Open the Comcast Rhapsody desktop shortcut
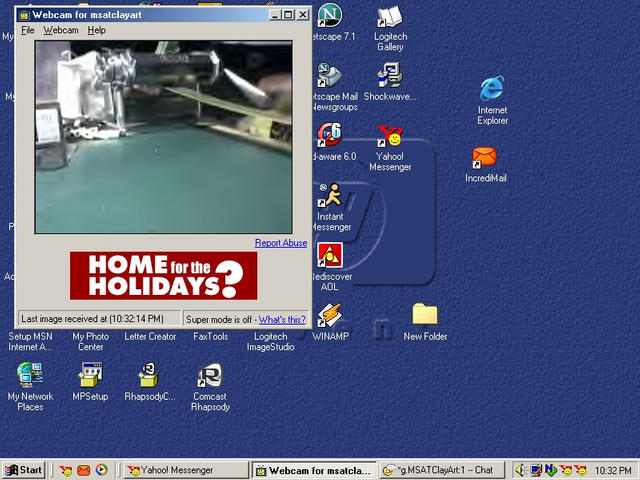This screenshot has height=480, width=640. point(210,375)
